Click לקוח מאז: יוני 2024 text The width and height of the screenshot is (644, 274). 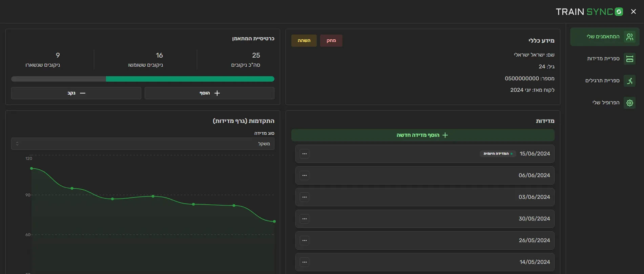click(532, 90)
